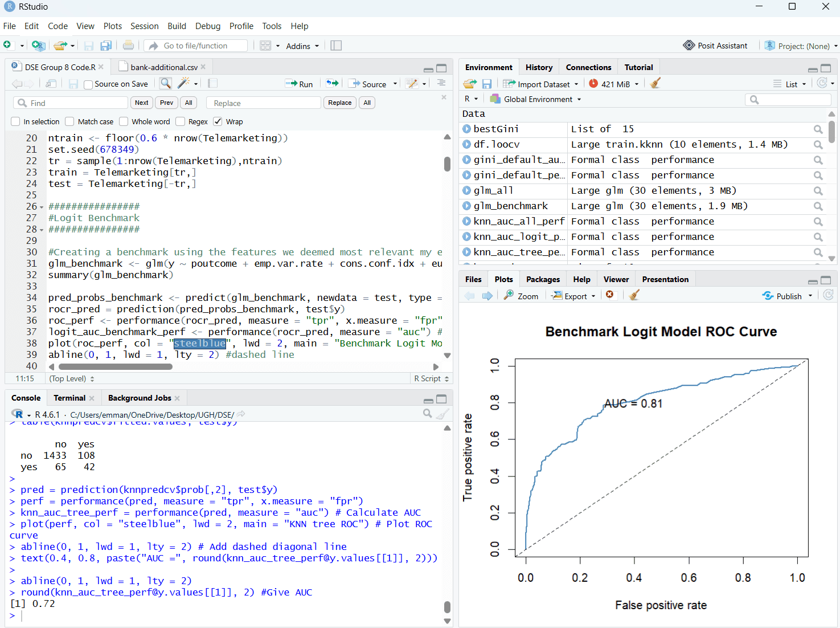Screen dimensions: 840x628
Task: Click the workspace panes grid icon
Action: click(x=265, y=46)
